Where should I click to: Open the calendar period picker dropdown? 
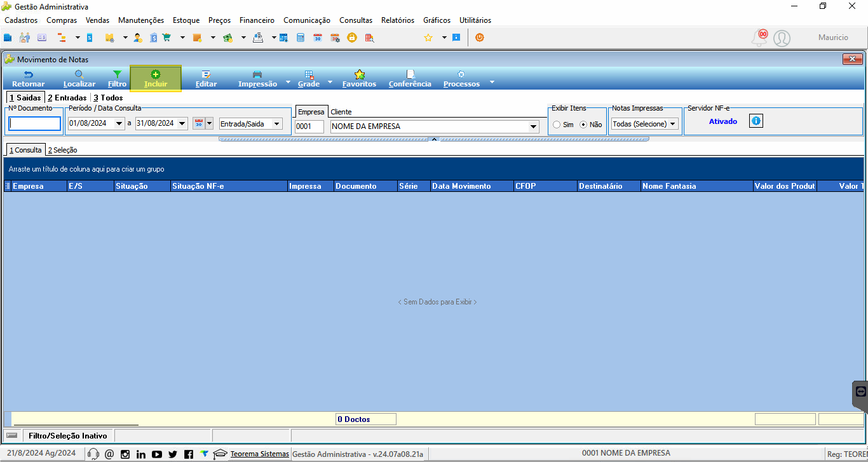[209, 123]
